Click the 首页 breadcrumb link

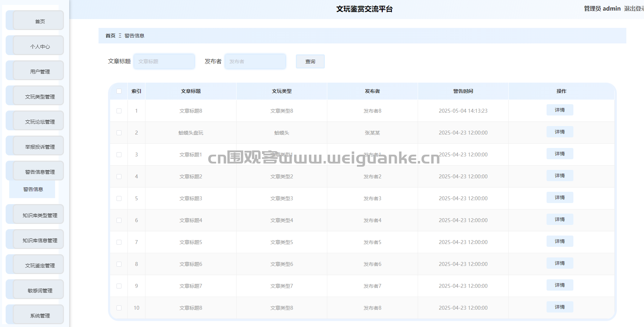(110, 36)
